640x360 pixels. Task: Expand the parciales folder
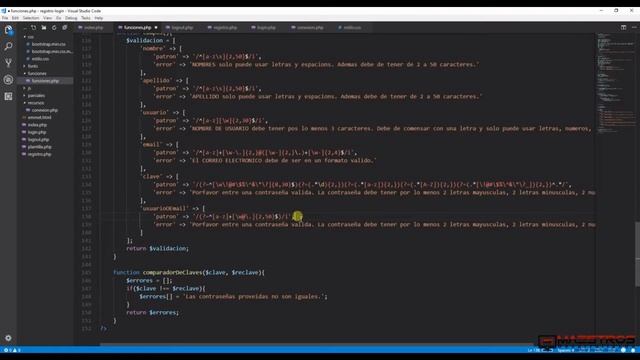pos(36,96)
